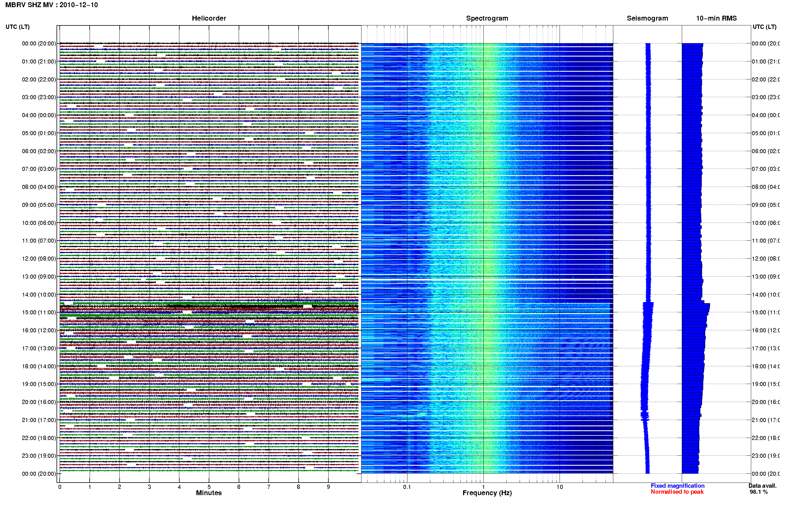Click the 'Data avail.' label

tap(762, 486)
